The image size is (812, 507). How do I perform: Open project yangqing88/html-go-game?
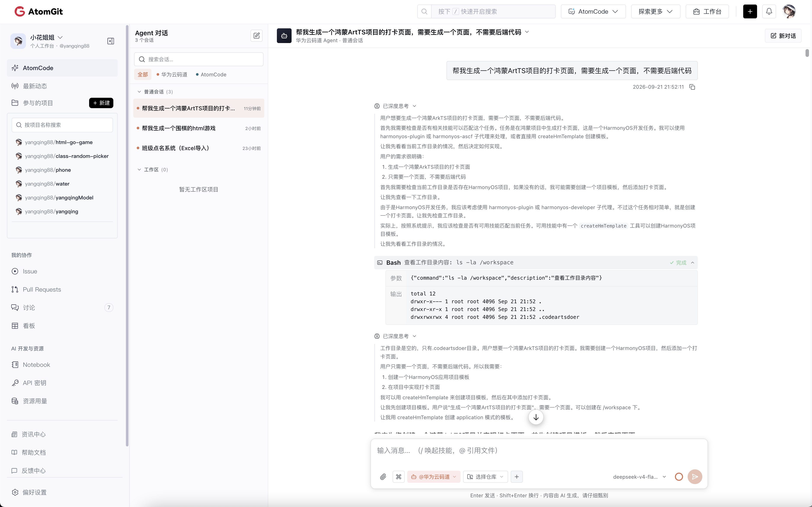point(59,142)
